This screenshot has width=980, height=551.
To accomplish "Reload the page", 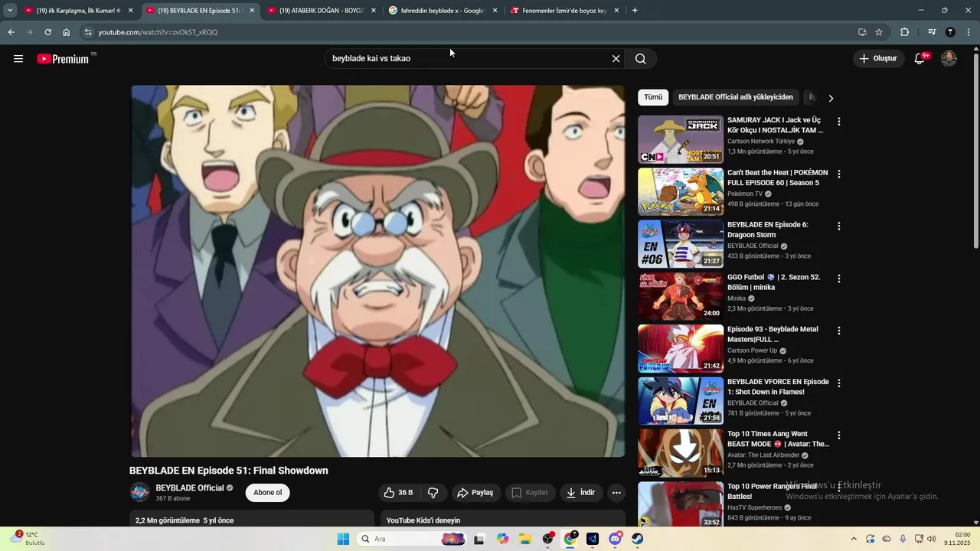I will (x=47, y=32).
